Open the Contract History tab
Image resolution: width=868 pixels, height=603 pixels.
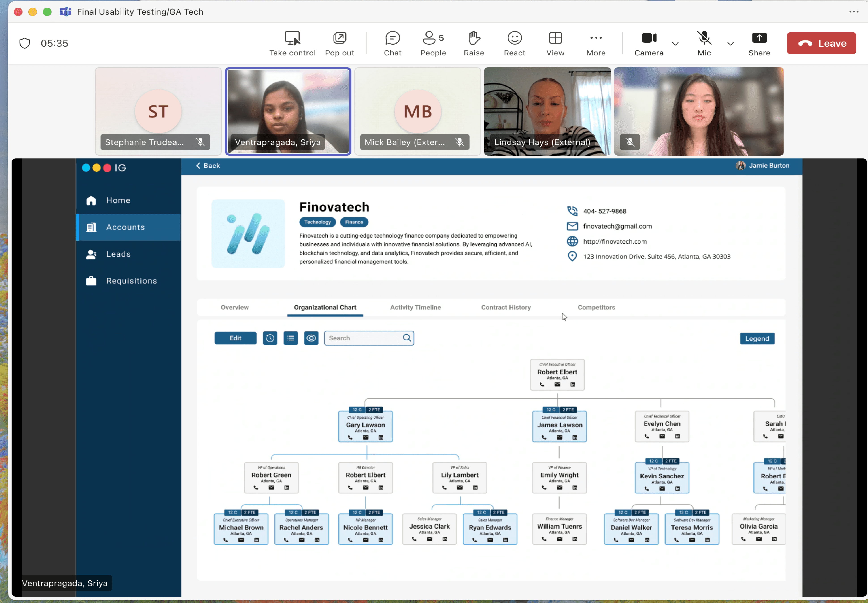click(506, 308)
